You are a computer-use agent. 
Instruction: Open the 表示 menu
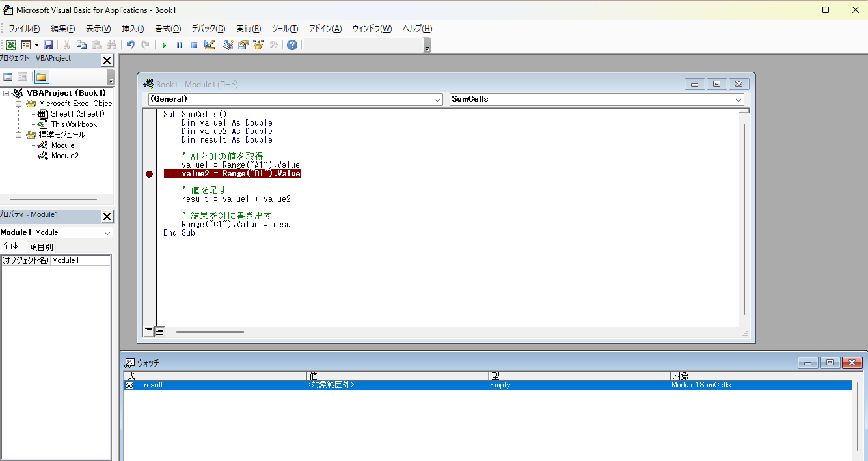point(98,29)
